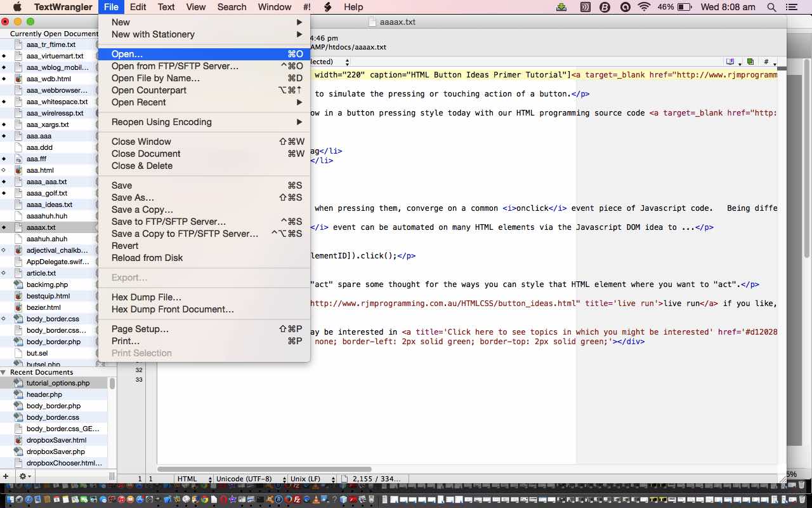Open Spotlight search magnifier
812x508 pixels.
pos(771,7)
